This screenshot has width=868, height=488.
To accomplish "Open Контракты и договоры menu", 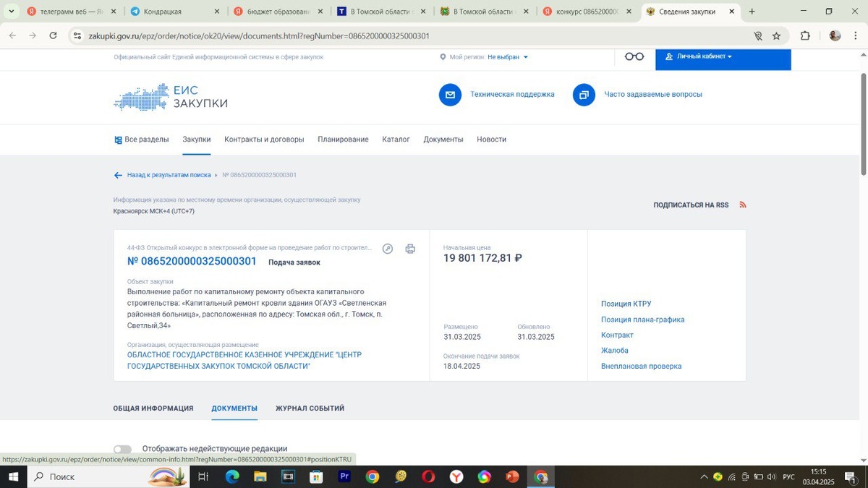I will point(264,140).
